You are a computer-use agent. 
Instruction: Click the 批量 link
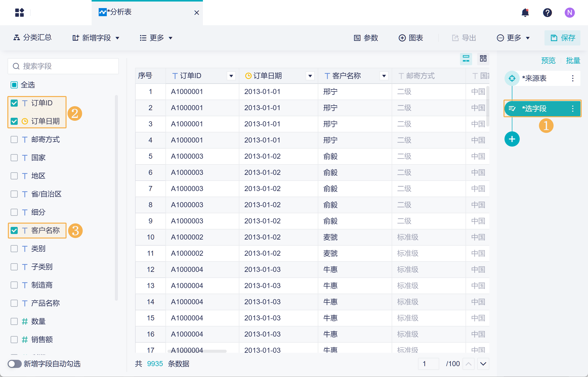pos(573,61)
